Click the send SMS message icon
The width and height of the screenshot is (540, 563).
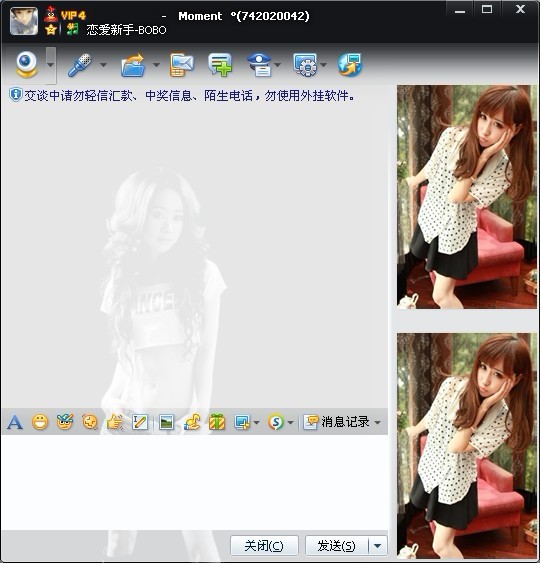point(182,65)
